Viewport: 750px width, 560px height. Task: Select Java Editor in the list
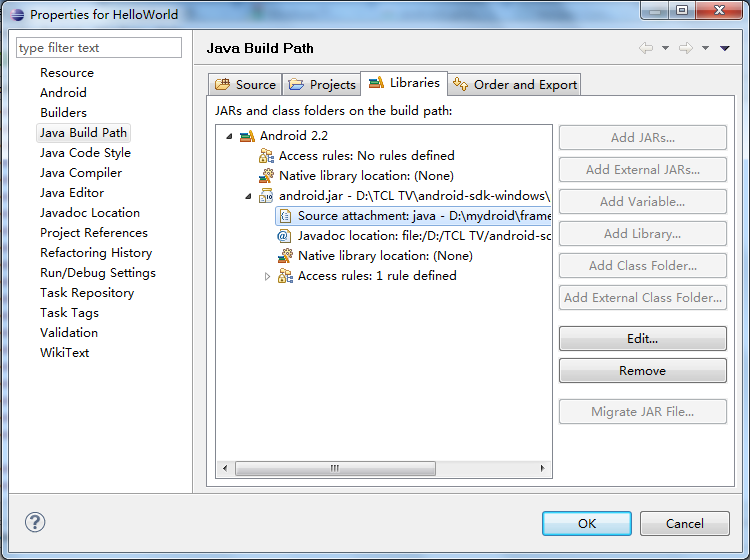(72, 193)
